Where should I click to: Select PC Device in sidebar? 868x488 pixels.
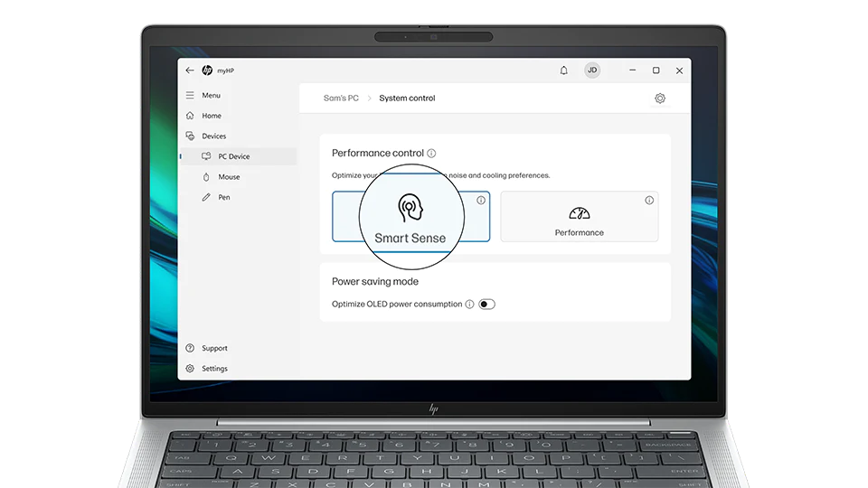click(x=239, y=156)
